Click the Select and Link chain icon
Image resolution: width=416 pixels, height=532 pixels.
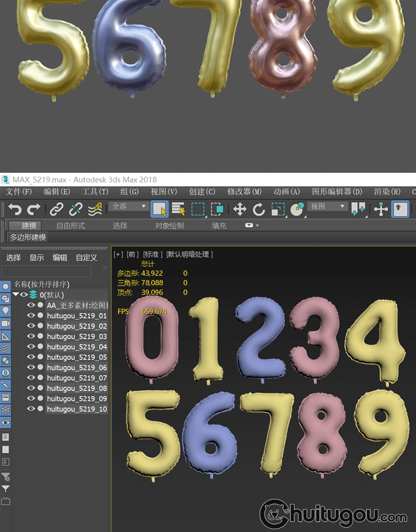tap(56, 209)
